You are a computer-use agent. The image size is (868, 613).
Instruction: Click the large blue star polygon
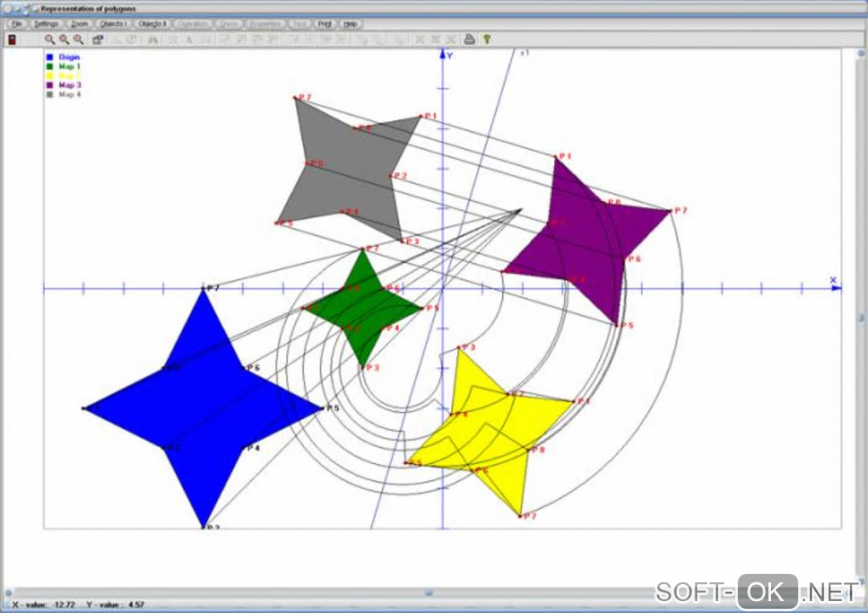pyautogui.click(x=203, y=408)
